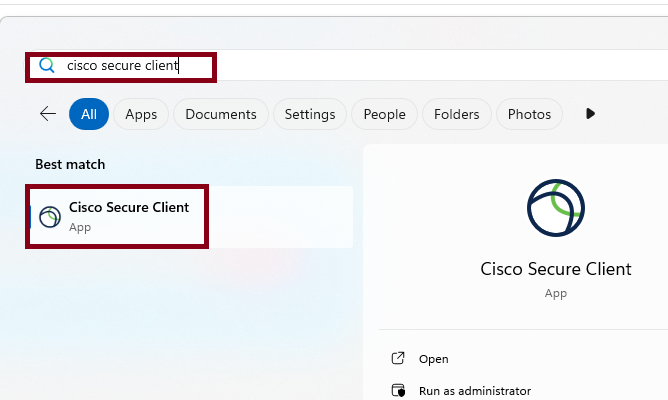
Task: Click the Open external-link icon
Action: pos(398,358)
